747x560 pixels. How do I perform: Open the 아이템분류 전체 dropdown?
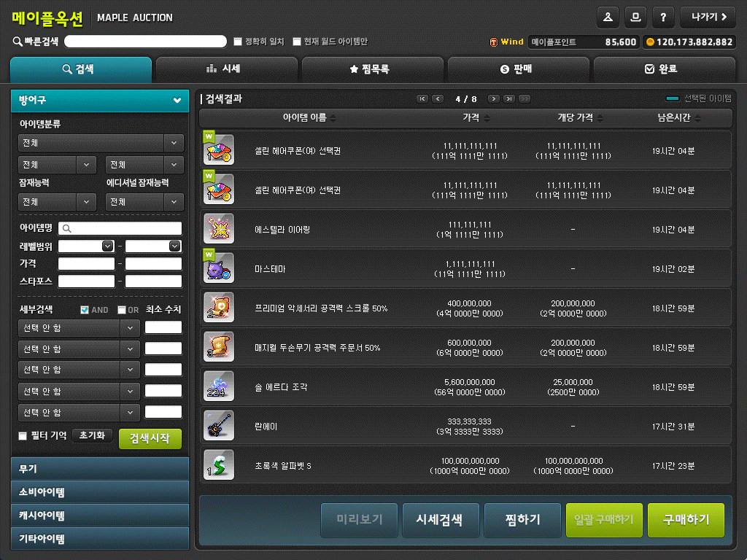(101, 143)
